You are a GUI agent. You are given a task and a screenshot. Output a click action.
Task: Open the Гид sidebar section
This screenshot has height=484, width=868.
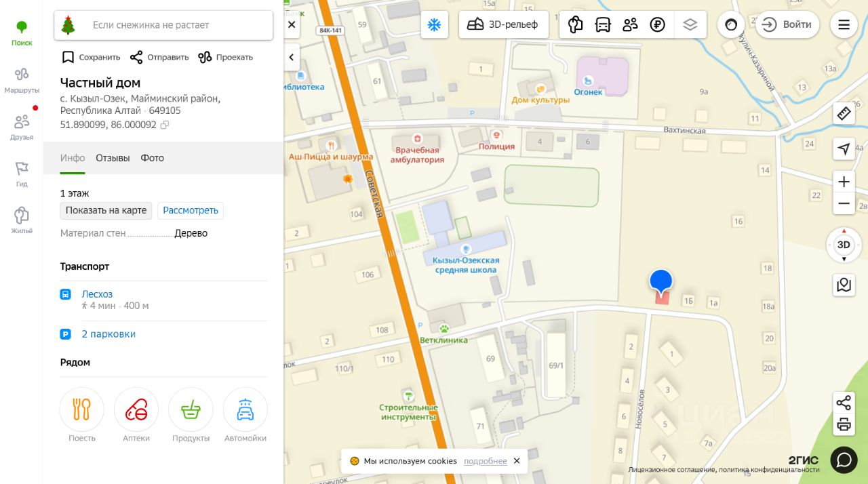coord(22,174)
